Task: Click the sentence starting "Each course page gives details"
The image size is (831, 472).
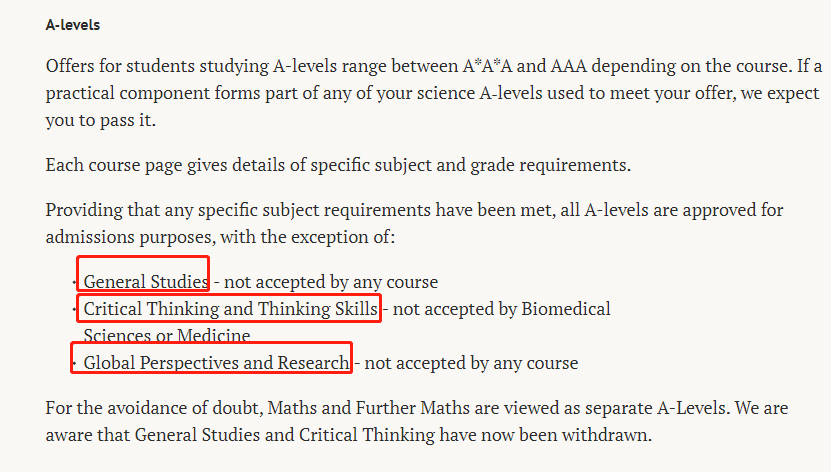Action: (338, 165)
